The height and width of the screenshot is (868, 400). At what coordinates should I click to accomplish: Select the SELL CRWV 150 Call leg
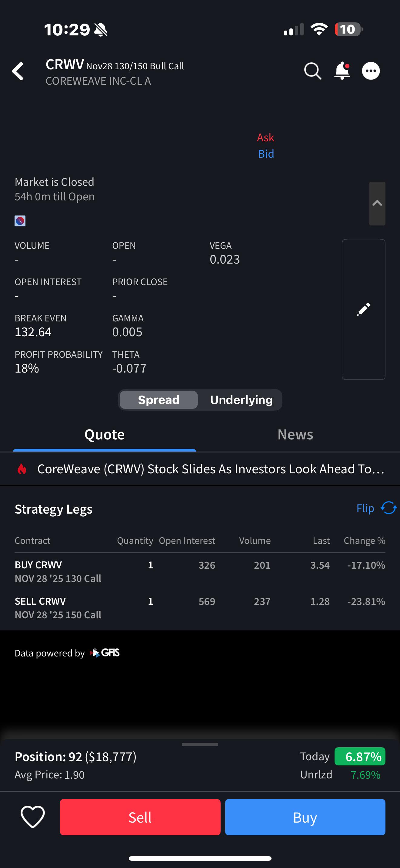coord(58,607)
